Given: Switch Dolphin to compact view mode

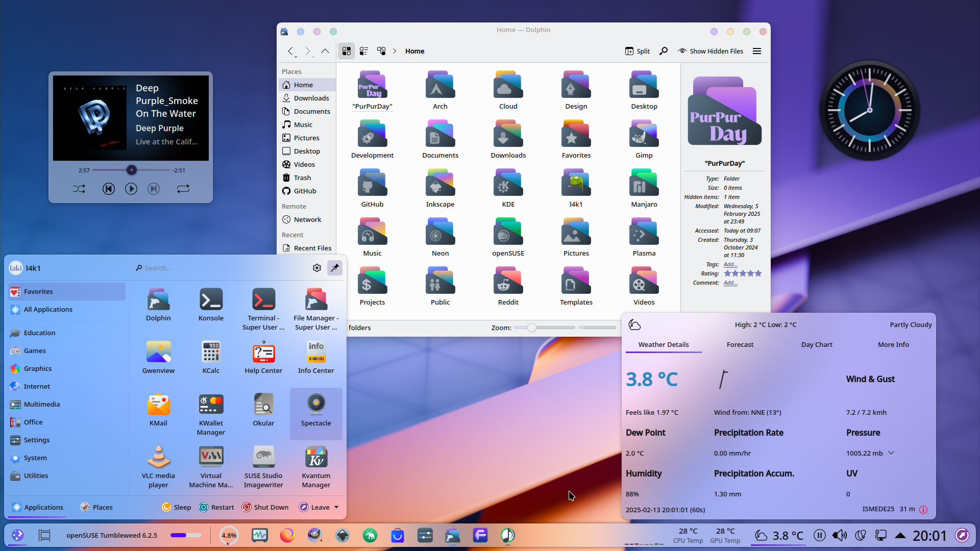Looking at the screenshot, I should pos(364,51).
